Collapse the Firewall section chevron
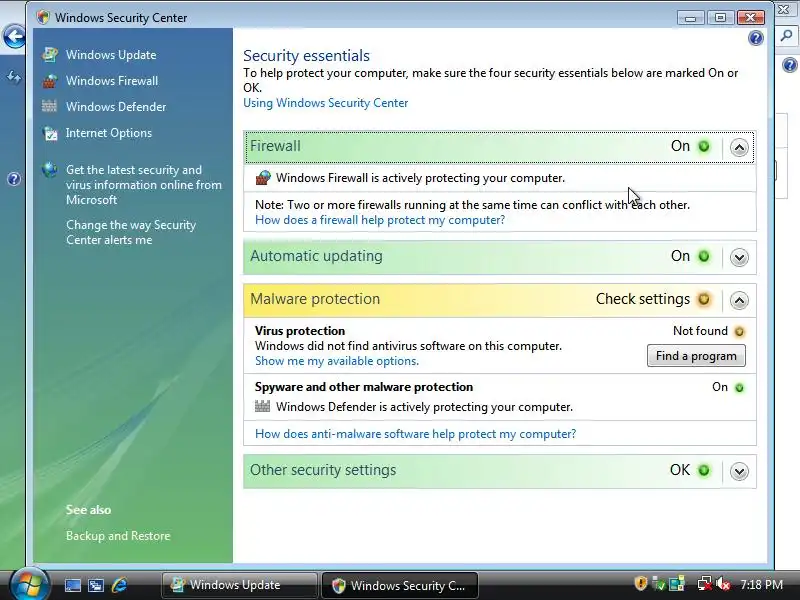The image size is (800, 600). (739, 147)
